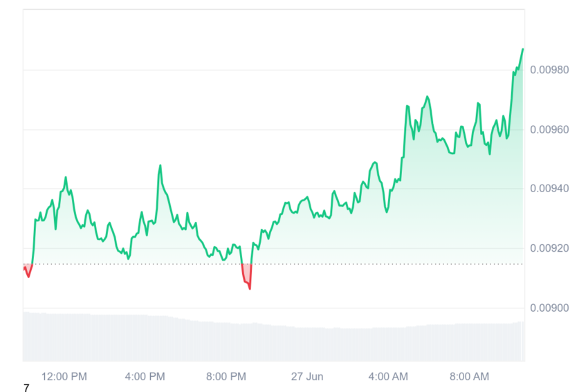Viewport: 588px width, 392px height.
Task: Click the 0.00920 price axis label
Action: pos(549,248)
